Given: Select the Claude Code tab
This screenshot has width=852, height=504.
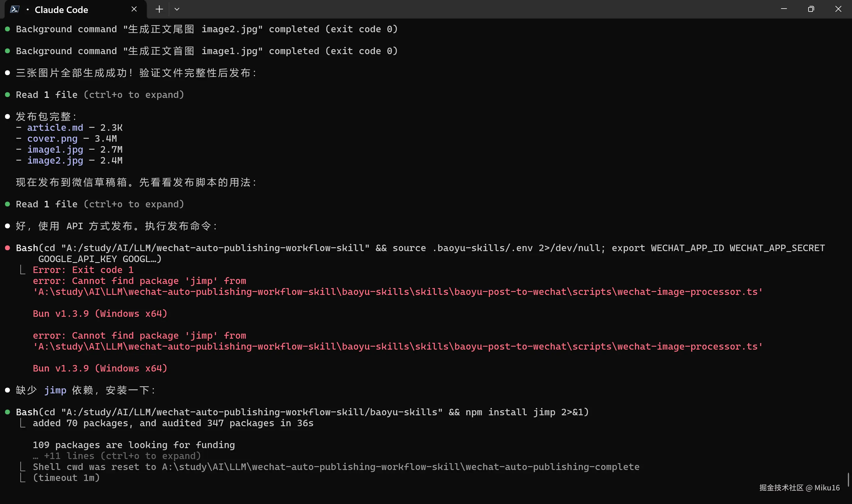Looking at the screenshot, I should pyautogui.click(x=61, y=10).
